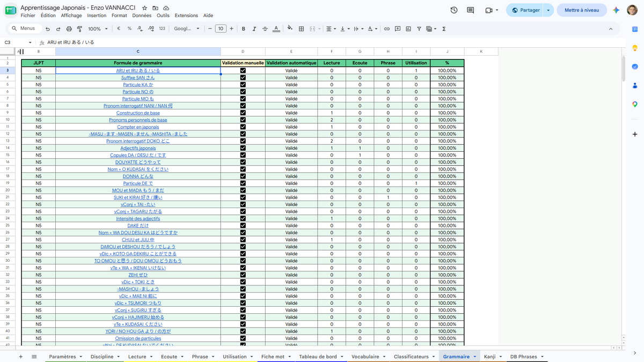Screen dimensions: 644x362
Task: Click the Partager button
Action: point(525,10)
